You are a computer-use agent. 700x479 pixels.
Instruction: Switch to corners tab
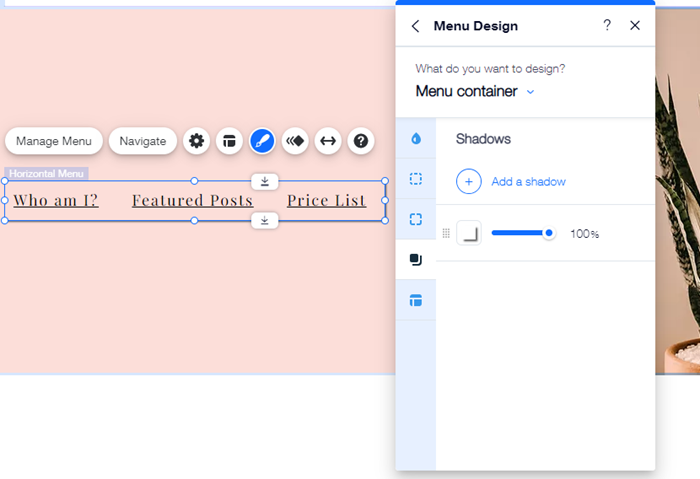point(416,219)
